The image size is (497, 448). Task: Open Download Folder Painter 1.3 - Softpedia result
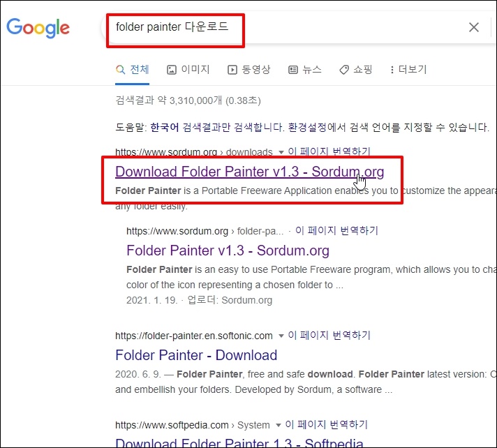pos(239,443)
